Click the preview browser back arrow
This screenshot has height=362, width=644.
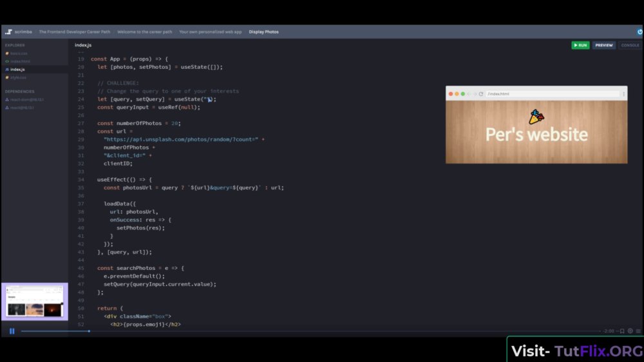[x=469, y=94]
